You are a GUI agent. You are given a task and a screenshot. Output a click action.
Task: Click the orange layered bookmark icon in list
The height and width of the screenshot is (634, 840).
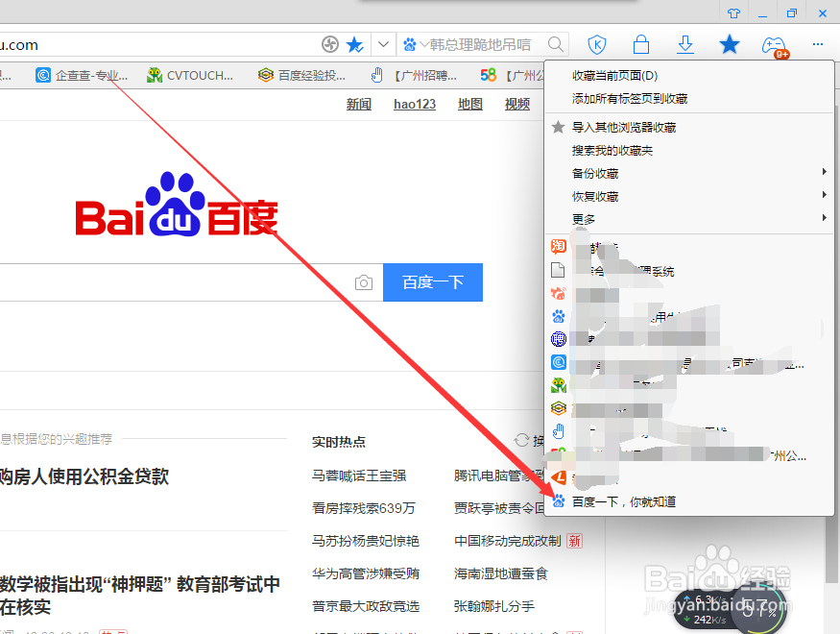[558, 408]
